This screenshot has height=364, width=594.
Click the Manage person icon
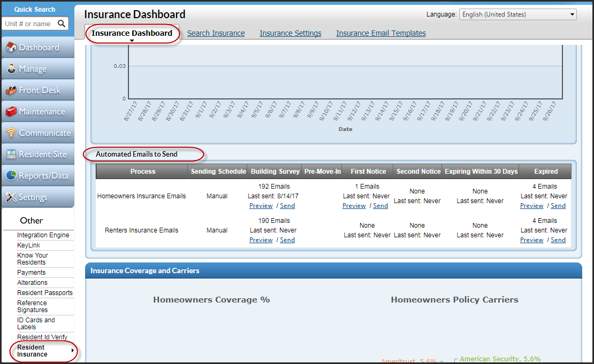point(11,68)
